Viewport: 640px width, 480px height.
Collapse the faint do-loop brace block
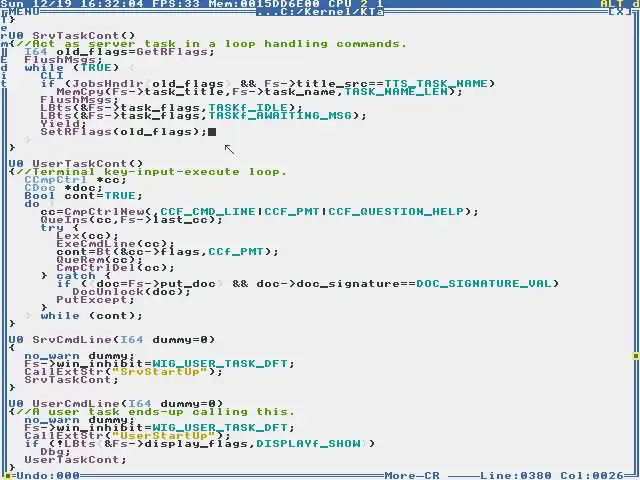point(52,204)
